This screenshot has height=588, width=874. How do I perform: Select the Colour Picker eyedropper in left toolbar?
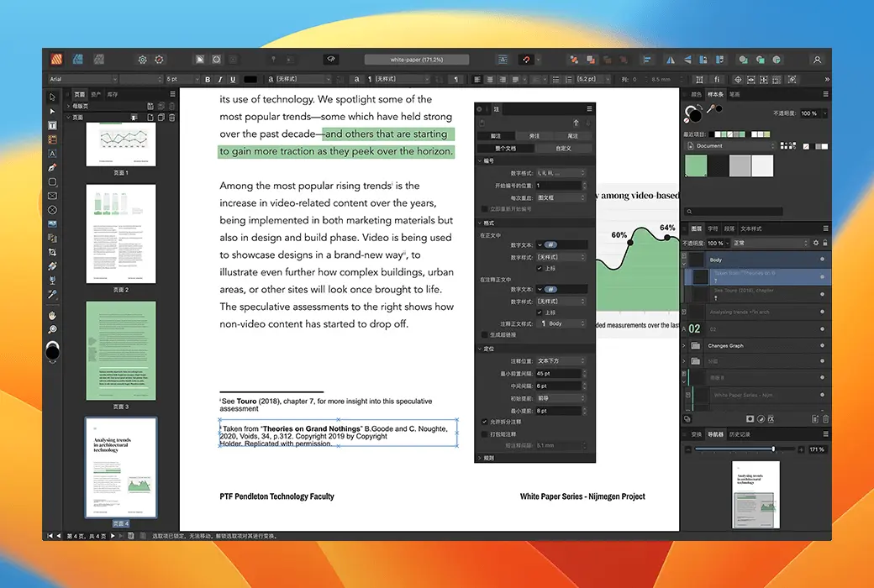[52, 294]
